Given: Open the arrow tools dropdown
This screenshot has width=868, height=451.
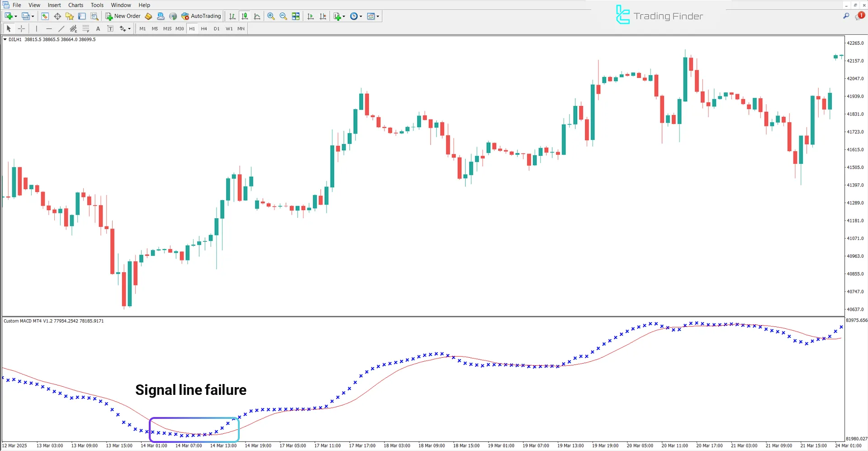Looking at the screenshot, I should click(125, 28).
